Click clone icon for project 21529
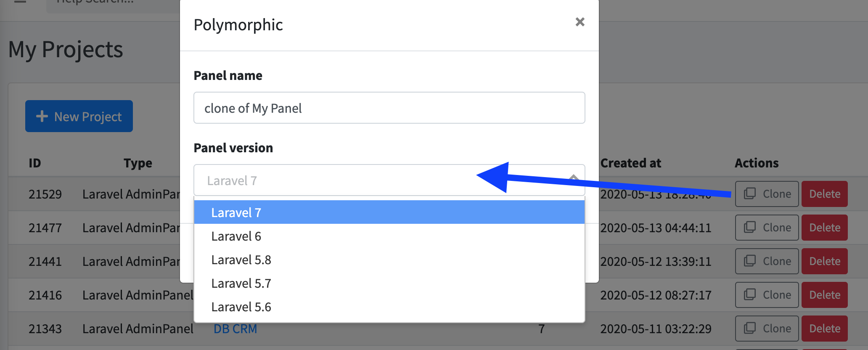This screenshot has width=868, height=350. 750,194
